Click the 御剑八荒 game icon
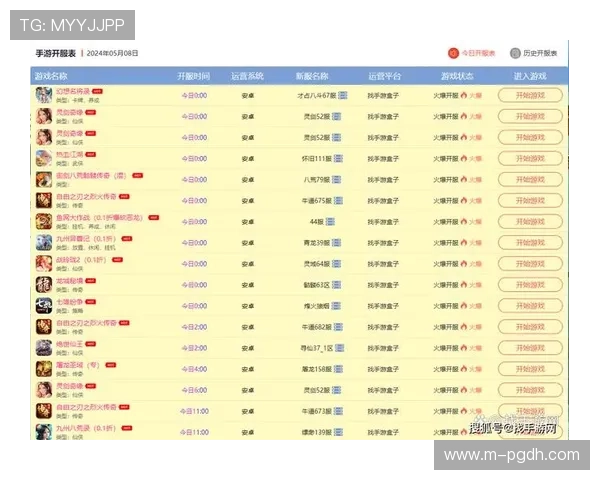 tap(44, 179)
